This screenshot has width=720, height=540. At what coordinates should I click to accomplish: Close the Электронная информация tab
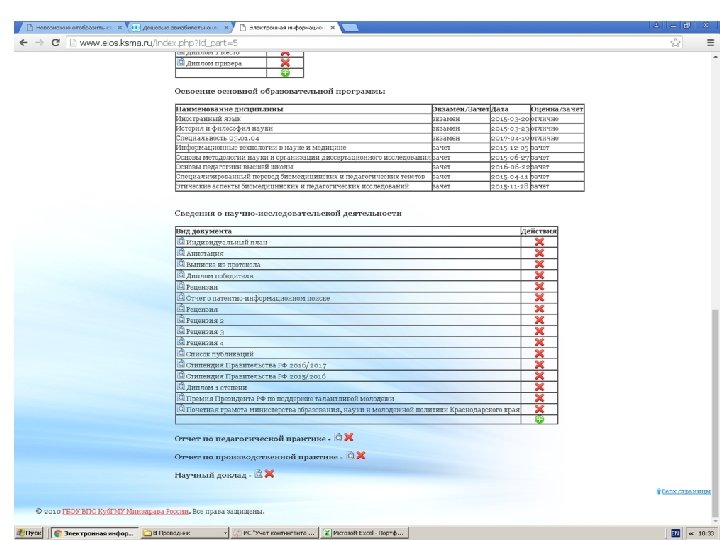pos(332,28)
